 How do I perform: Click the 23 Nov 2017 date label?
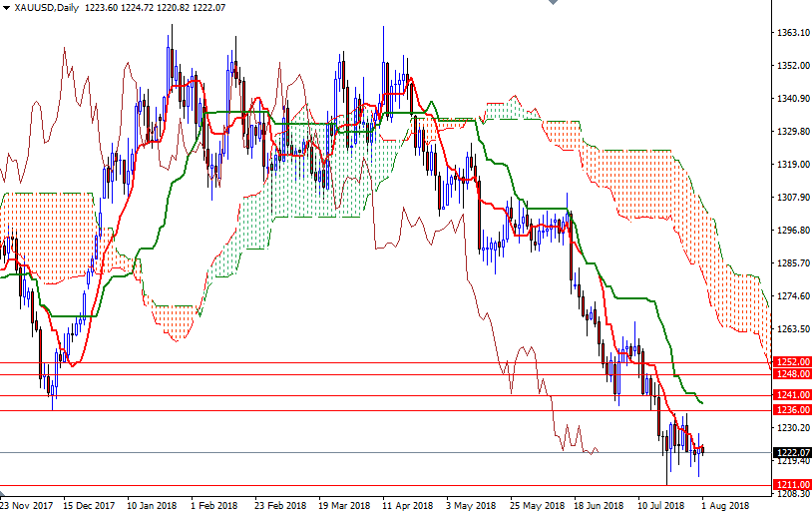27,505
